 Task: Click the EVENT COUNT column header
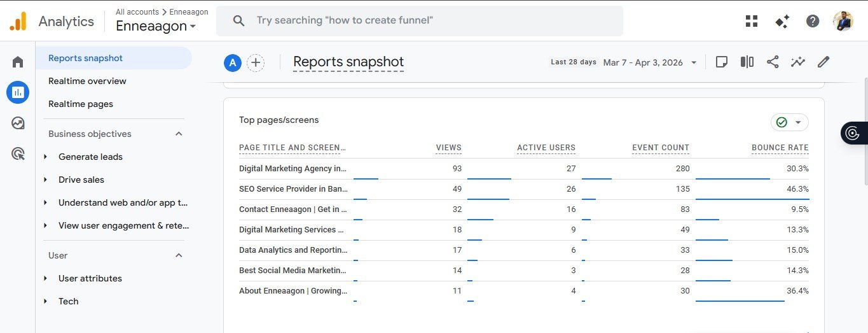pyautogui.click(x=661, y=148)
